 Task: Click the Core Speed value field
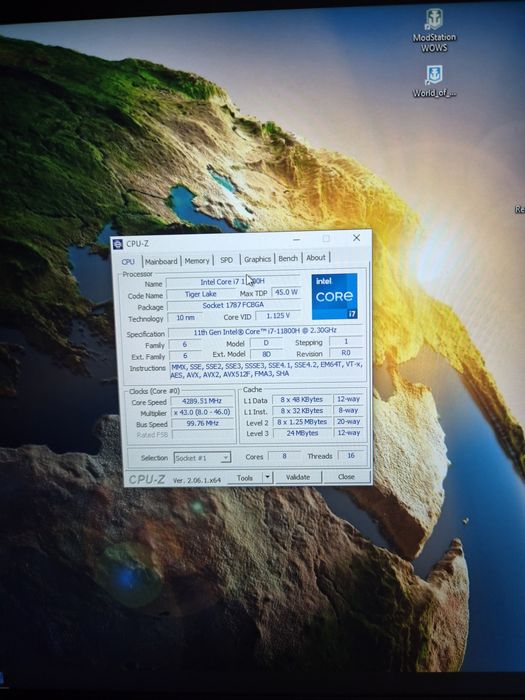click(x=202, y=401)
